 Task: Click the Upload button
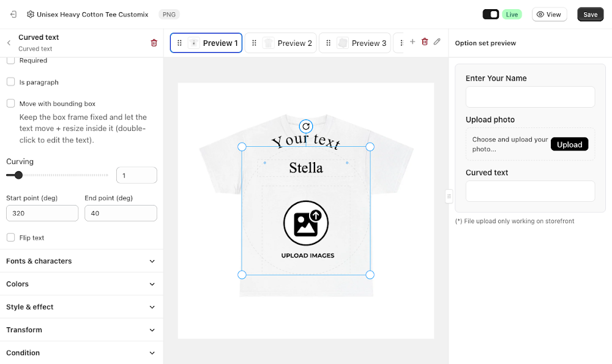point(569,144)
